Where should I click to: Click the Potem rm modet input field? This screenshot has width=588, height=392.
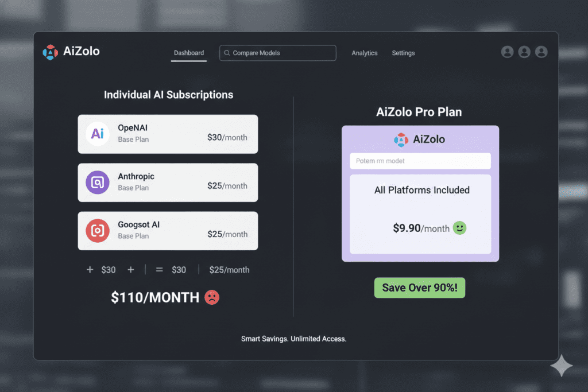pos(420,161)
